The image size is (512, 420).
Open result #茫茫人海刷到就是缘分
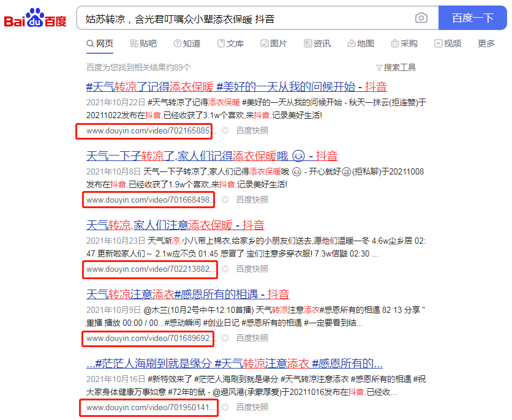click(x=235, y=364)
